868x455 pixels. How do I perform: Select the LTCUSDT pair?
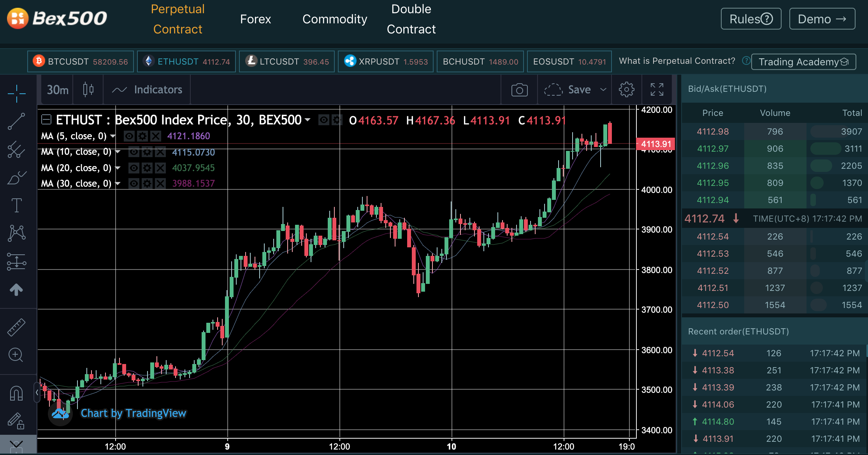287,61
